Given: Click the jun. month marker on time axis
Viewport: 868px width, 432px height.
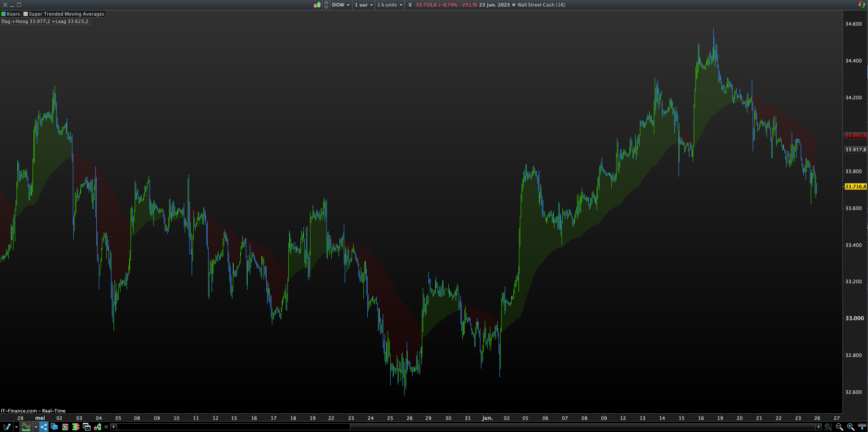Looking at the screenshot, I should click(x=487, y=418).
